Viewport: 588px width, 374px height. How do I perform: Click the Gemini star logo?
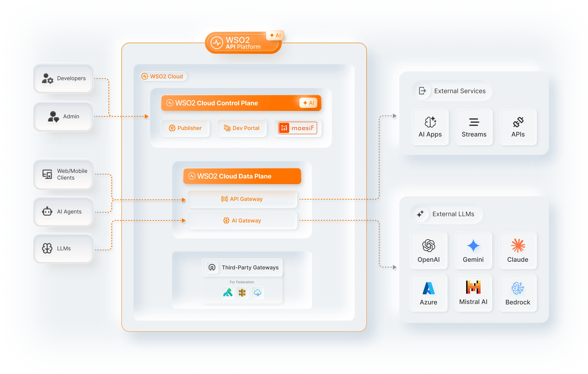[x=473, y=245]
